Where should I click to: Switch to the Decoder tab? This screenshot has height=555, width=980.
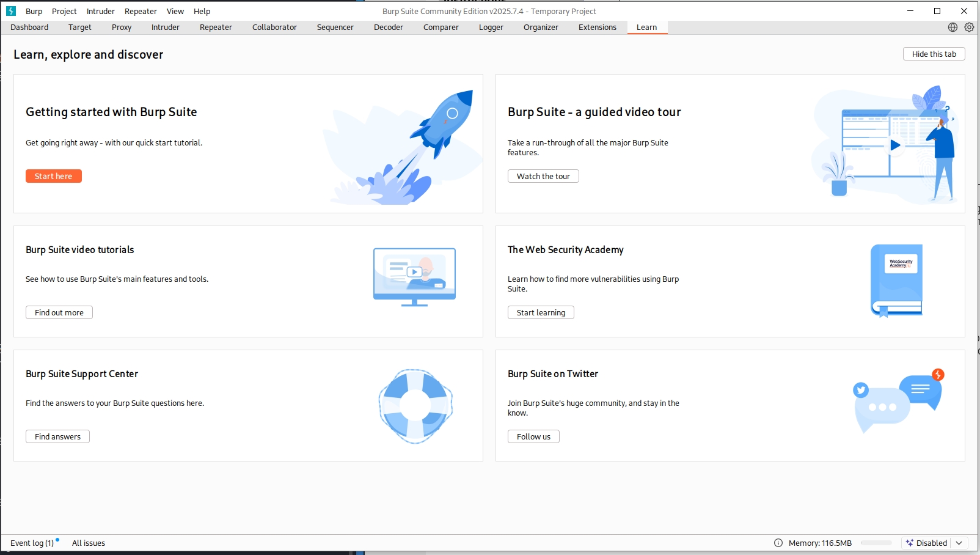tap(389, 27)
